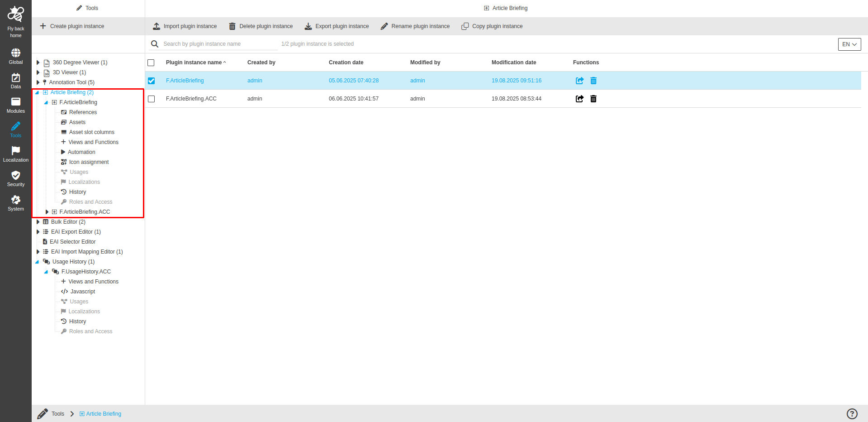Open Asset slot columns in the tree
This screenshot has height=422, width=868.
click(92, 132)
